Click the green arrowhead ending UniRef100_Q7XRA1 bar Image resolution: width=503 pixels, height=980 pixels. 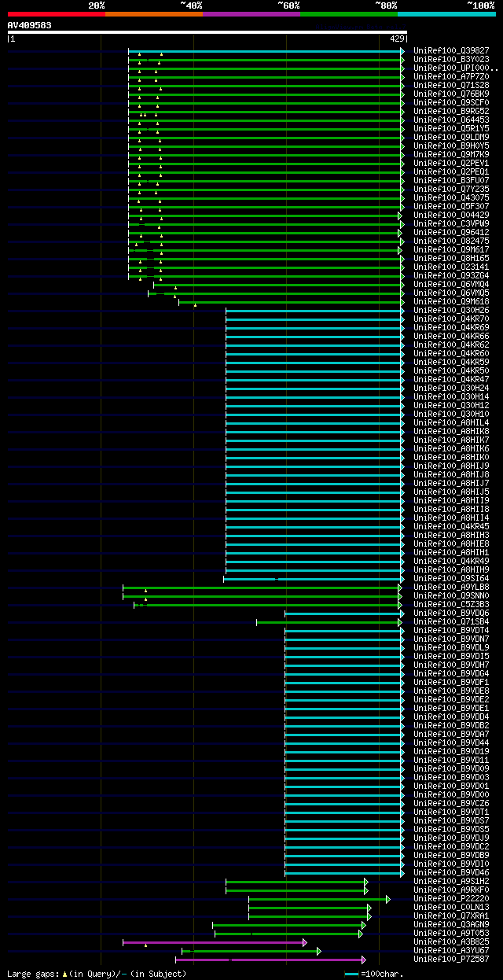[x=369, y=916]
